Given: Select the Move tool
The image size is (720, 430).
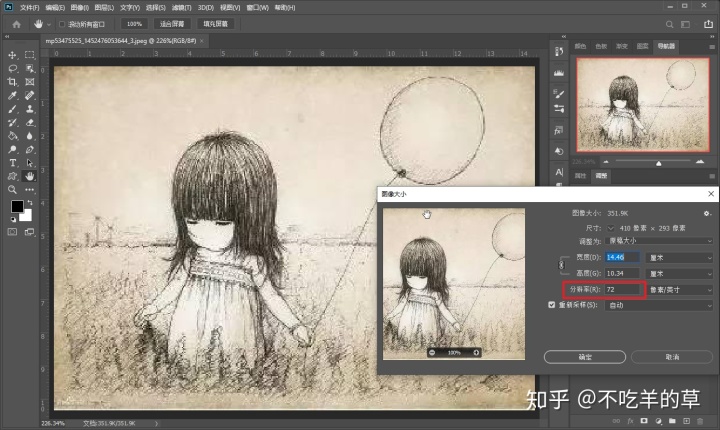Looking at the screenshot, I should [12, 55].
